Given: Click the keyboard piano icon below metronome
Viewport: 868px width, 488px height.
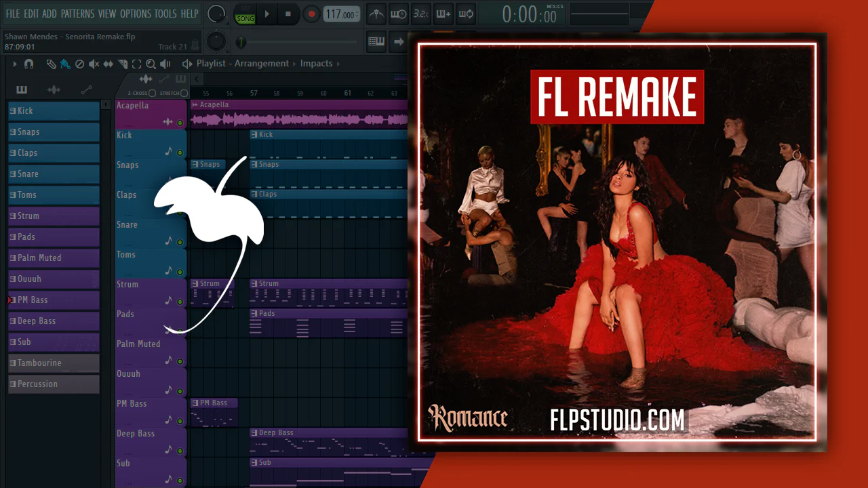Looking at the screenshot, I should [x=376, y=41].
